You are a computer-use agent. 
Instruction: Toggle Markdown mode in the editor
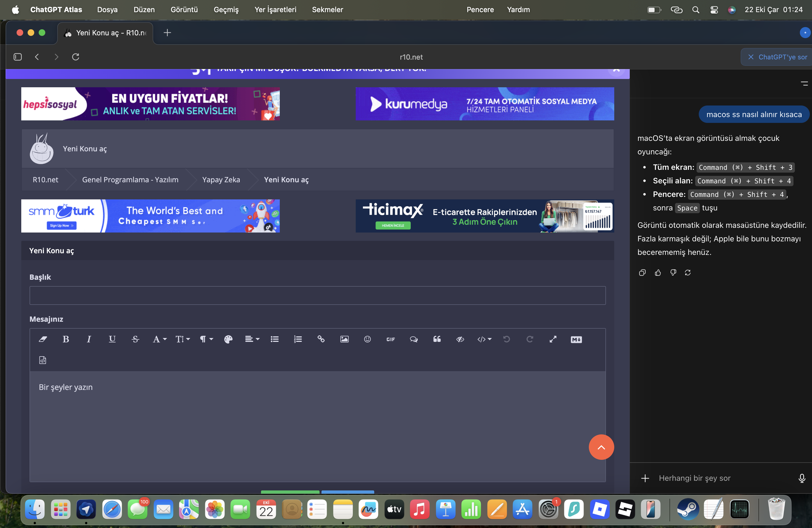point(576,339)
